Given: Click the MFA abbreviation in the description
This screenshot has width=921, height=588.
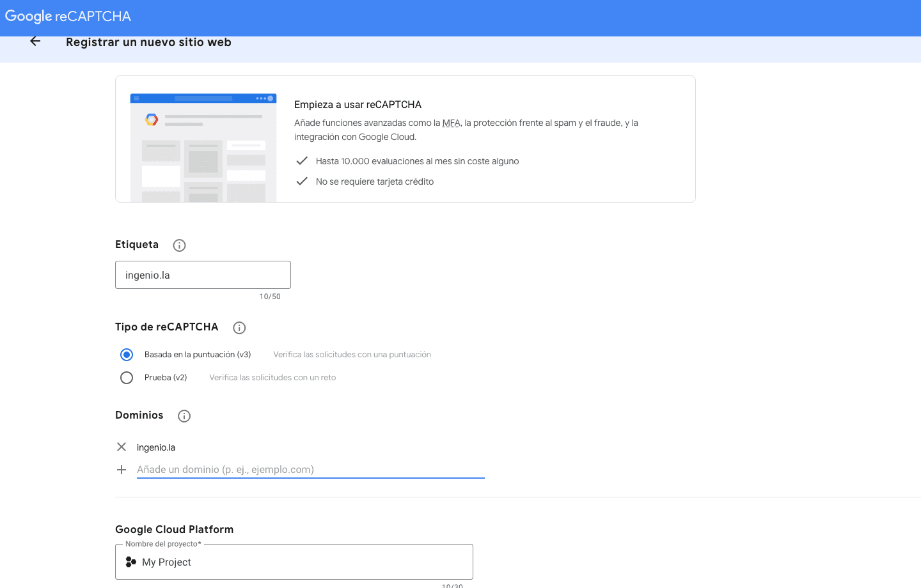Looking at the screenshot, I should coord(451,123).
